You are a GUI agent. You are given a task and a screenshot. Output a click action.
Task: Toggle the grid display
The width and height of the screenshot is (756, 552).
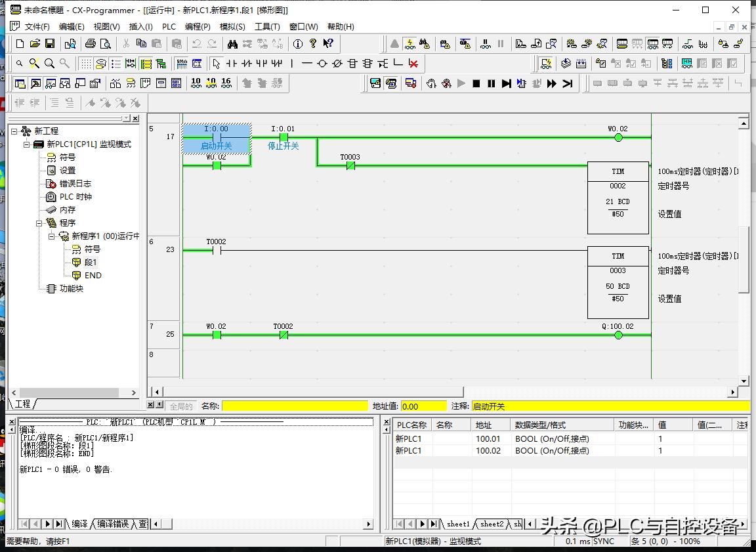coord(86,64)
